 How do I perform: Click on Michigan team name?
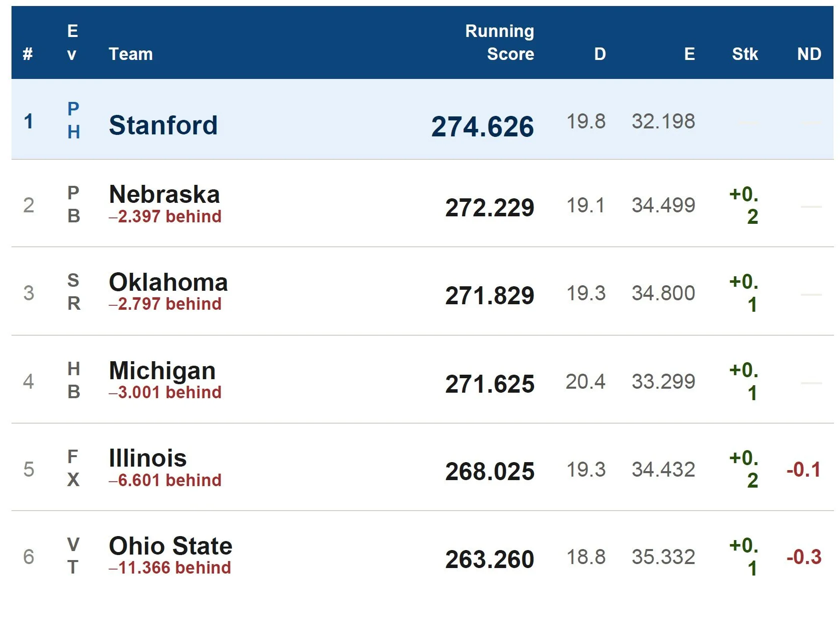[x=162, y=371]
